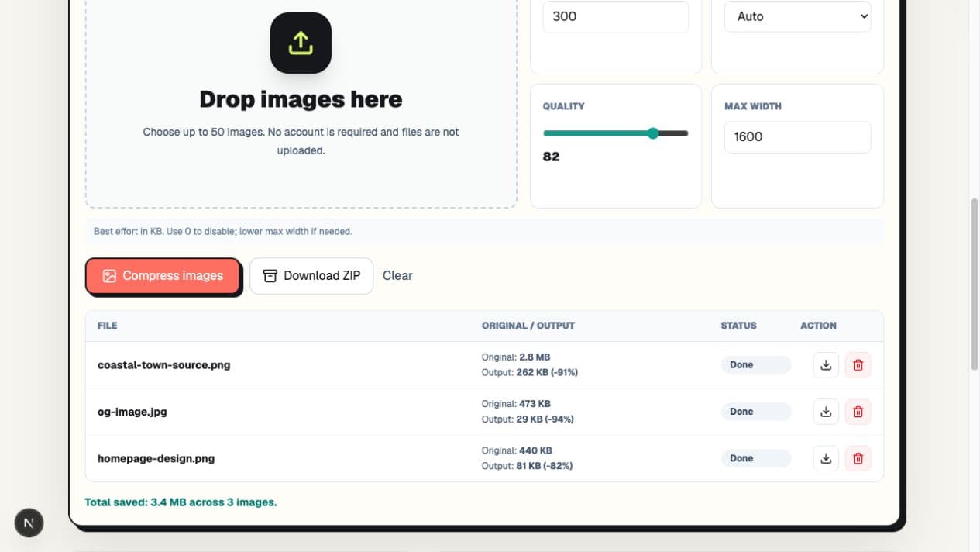Focus the Max Width field showing 1600
The height and width of the screenshot is (552, 980).
tap(797, 136)
